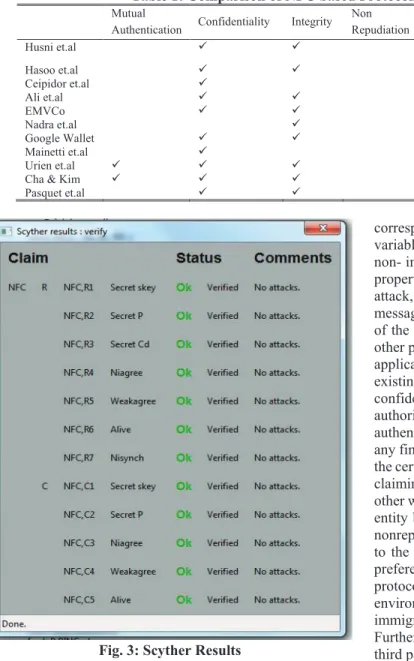Click 'Nisynch' in the NFC,R7 row
The image size is (414, 661).
(x=127, y=458)
